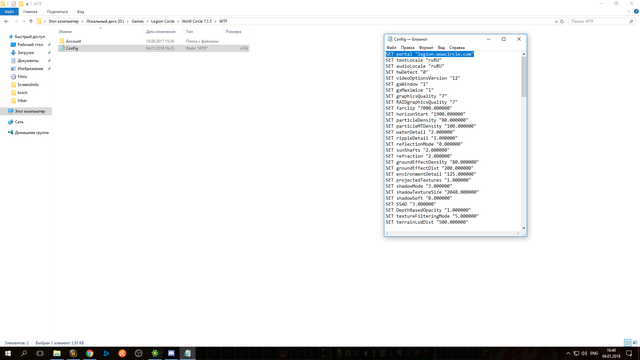Image resolution: width=640 pixels, height=360 pixels.
Task: Open Chrome from the taskbar
Action: tap(89, 353)
